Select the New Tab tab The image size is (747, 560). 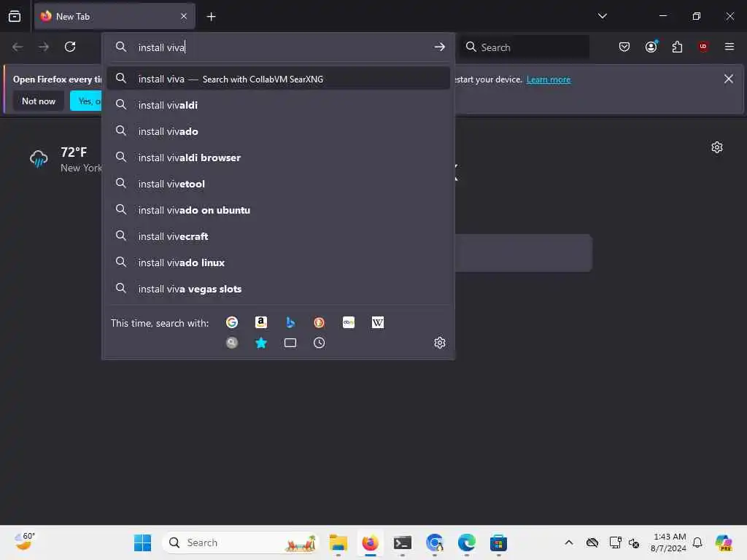115,16
